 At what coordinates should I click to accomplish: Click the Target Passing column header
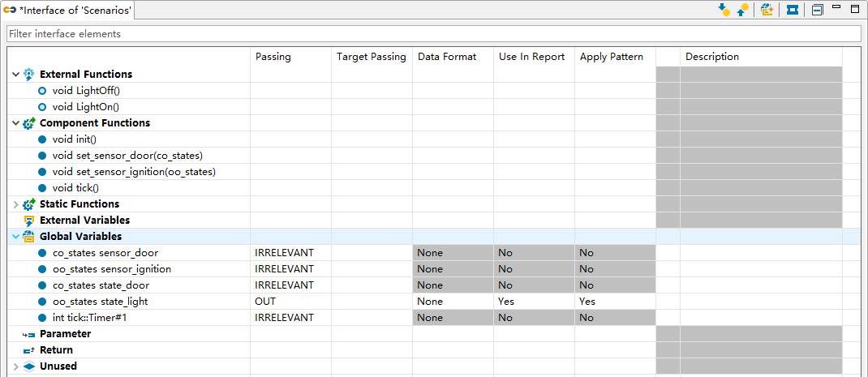tap(372, 57)
